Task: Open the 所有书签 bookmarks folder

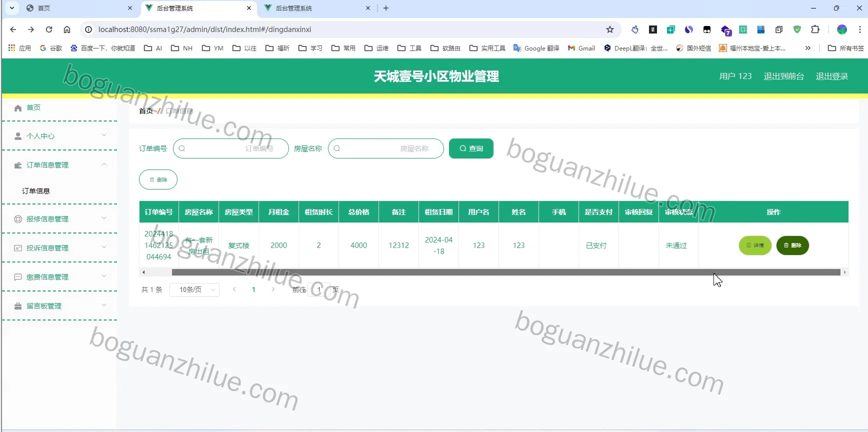Action: pos(846,48)
